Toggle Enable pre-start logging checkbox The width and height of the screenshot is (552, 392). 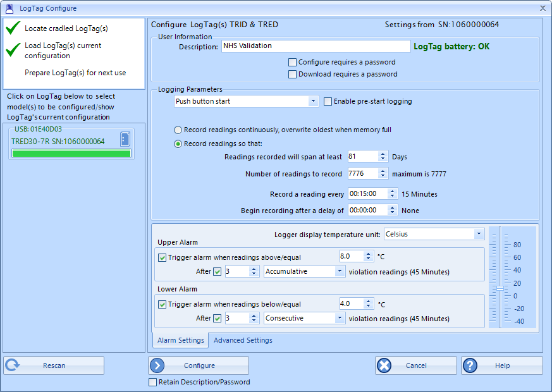tap(328, 101)
